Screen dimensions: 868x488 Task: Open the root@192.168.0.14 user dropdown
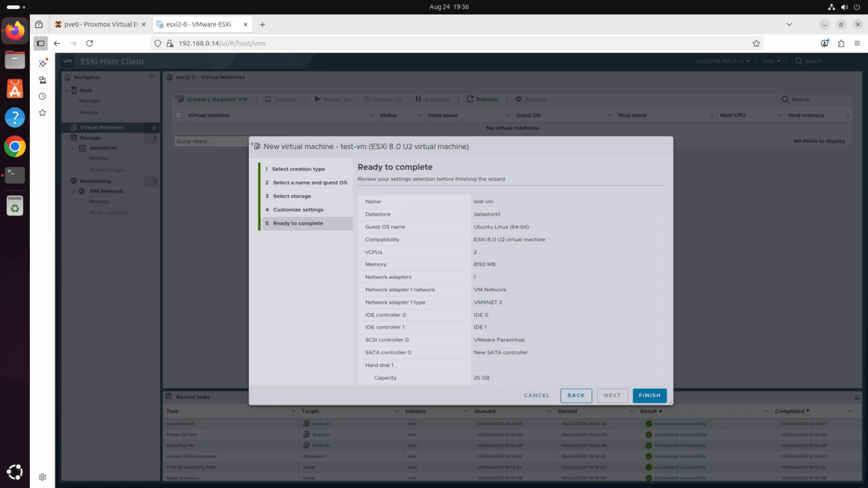[x=723, y=61]
